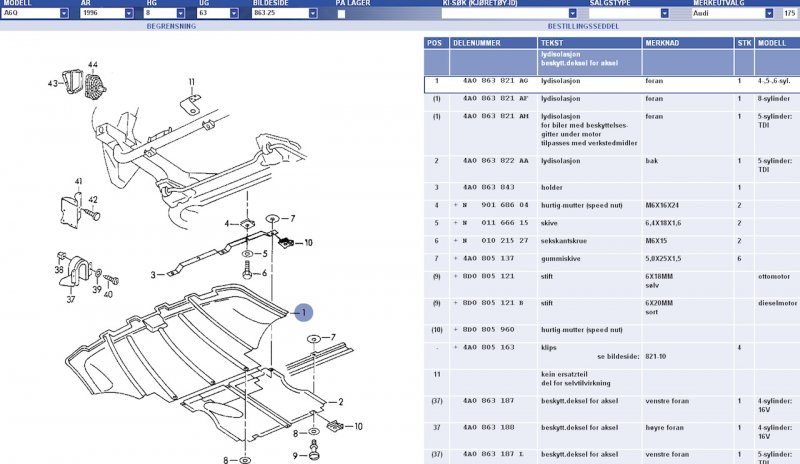Open the MODELL dropdown showing A6Q

point(63,14)
